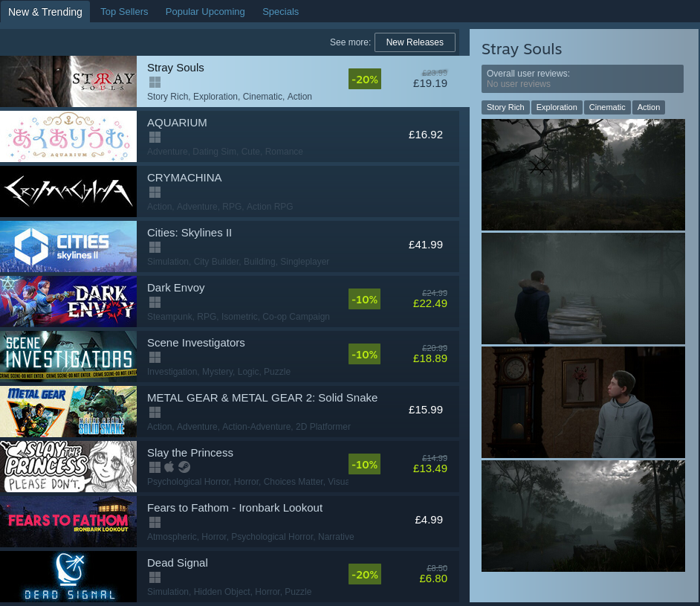The image size is (700, 606).
Task: Click Apple macOS icon under Slay the Princess
Action: click(169, 467)
